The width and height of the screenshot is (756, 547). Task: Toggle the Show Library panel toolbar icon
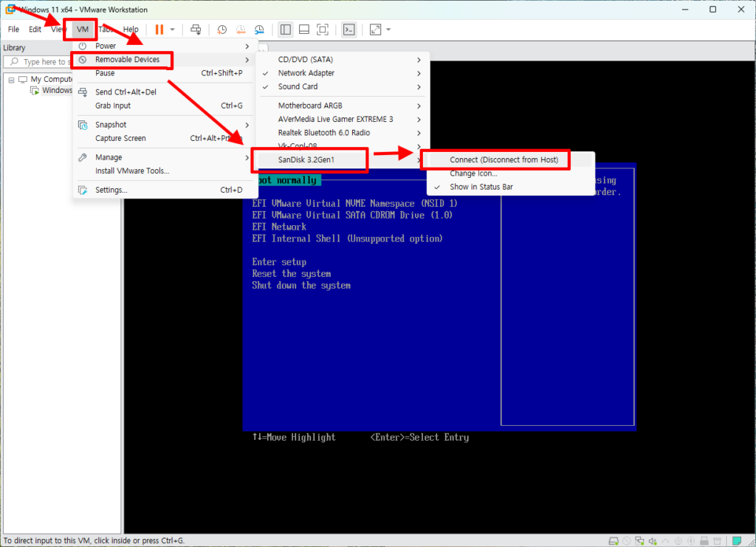click(286, 30)
